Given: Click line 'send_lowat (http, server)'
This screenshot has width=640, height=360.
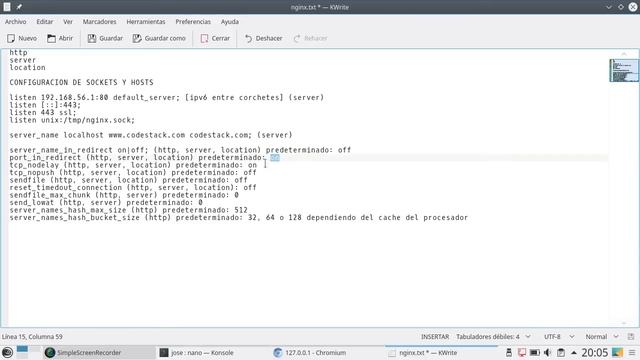Looking at the screenshot, I should click(x=106, y=202).
